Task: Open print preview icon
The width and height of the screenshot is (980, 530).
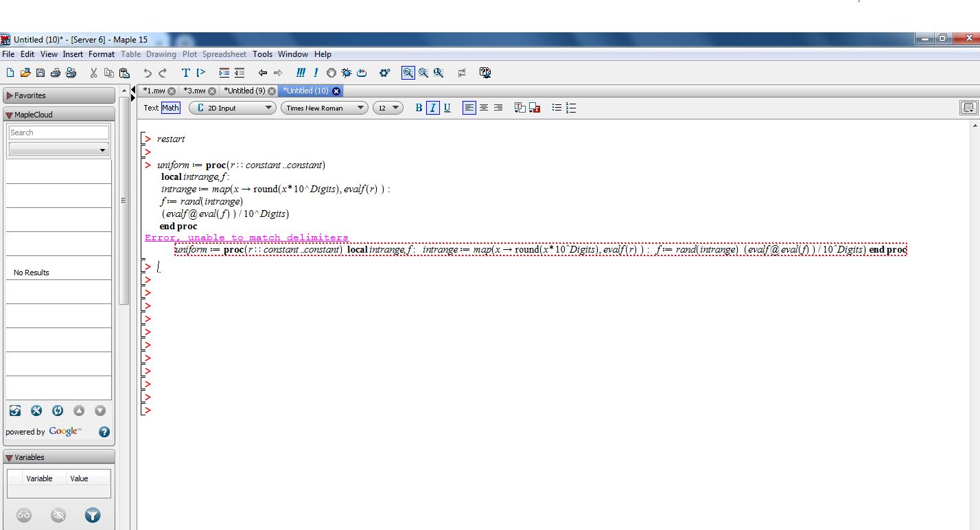Action: point(71,73)
